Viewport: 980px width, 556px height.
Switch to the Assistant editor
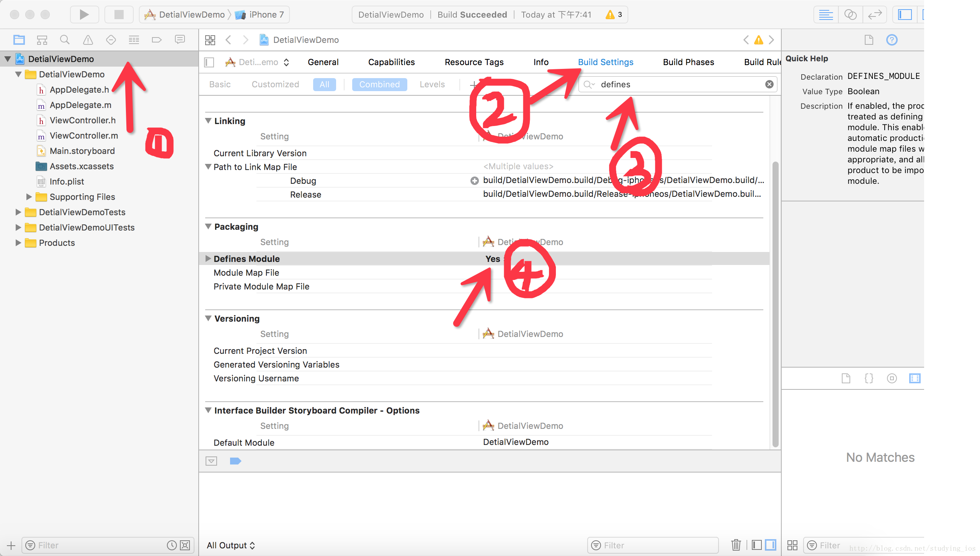[x=850, y=15]
